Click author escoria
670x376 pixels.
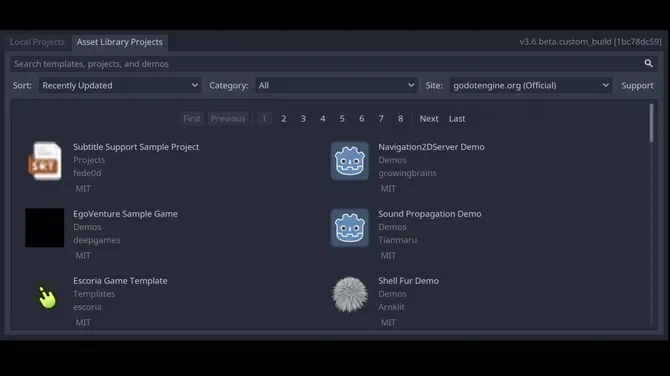[87, 307]
